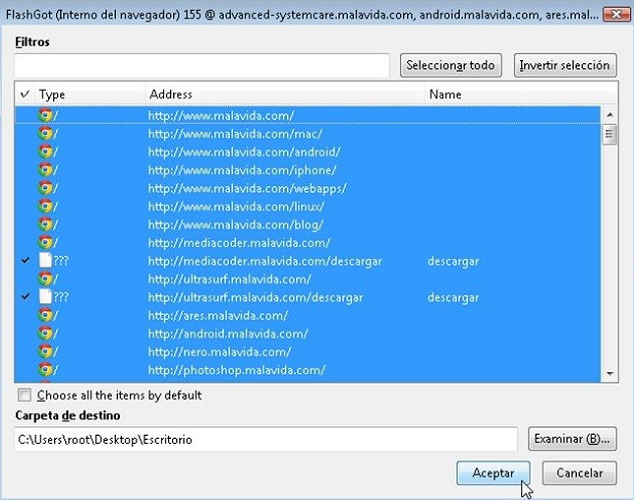Enable Choose all the items by default
The image size is (634, 500).
pos(24,395)
